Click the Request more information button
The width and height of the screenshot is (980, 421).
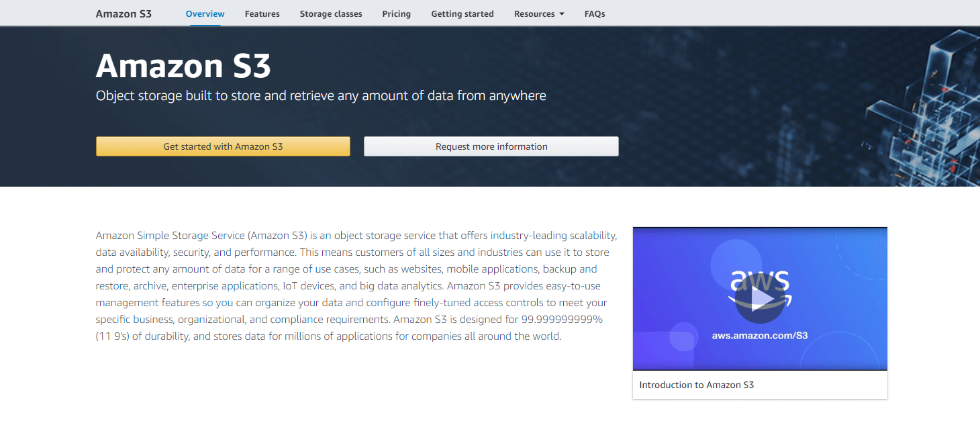point(491,146)
